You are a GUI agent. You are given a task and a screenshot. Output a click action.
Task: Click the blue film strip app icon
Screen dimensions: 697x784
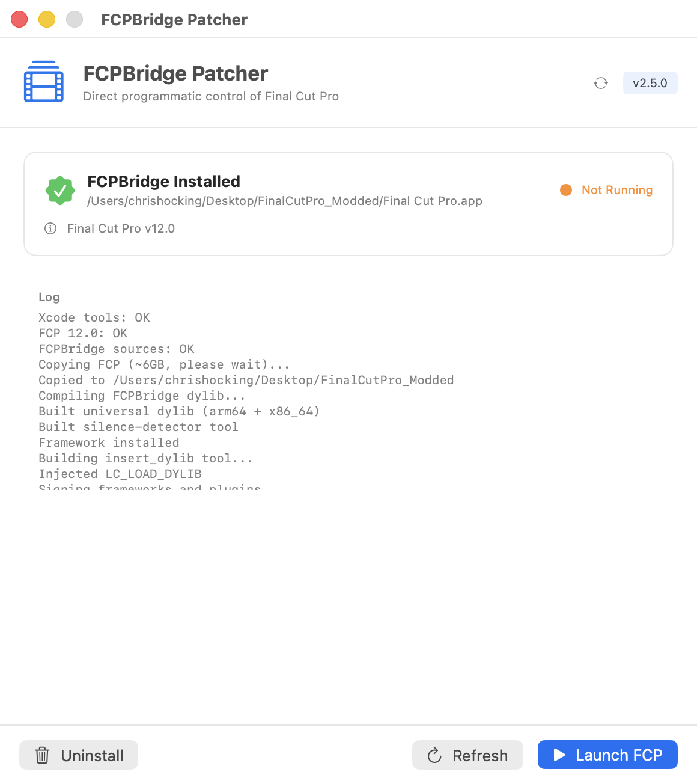click(44, 82)
